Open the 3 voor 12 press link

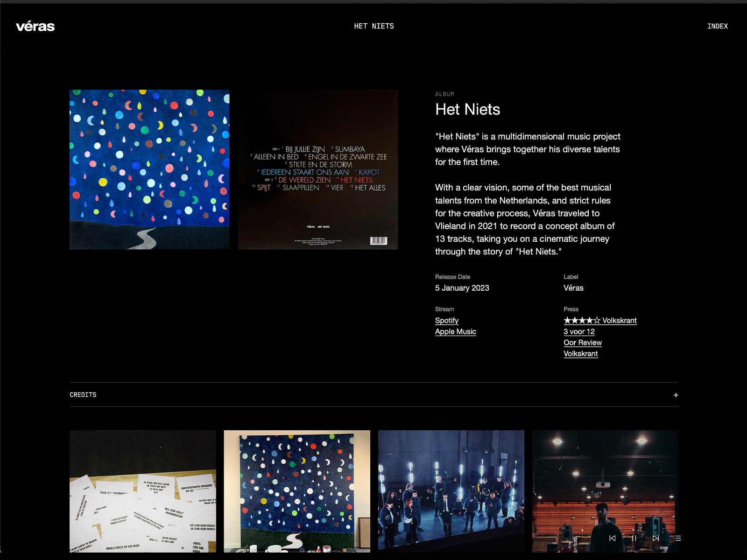[579, 332]
